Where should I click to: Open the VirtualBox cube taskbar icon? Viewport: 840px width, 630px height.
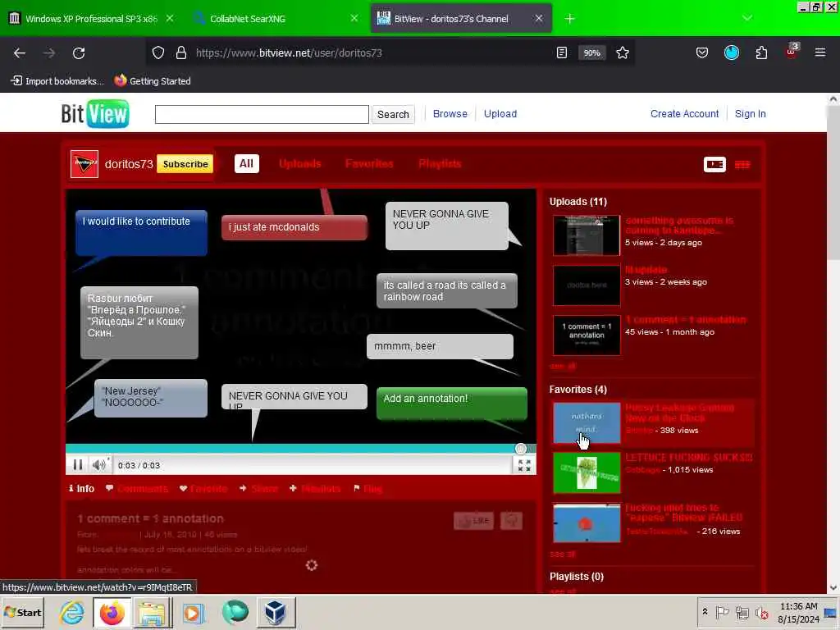(x=275, y=612)
